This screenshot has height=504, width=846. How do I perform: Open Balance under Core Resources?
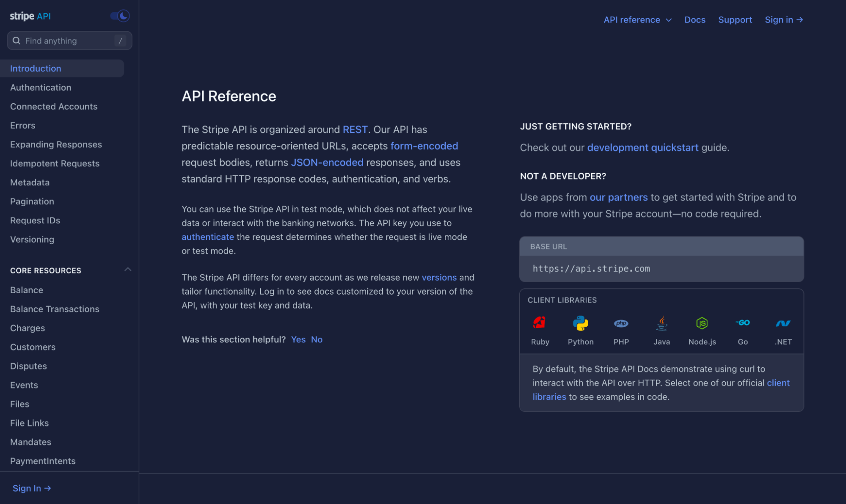(x=27, y=290)
